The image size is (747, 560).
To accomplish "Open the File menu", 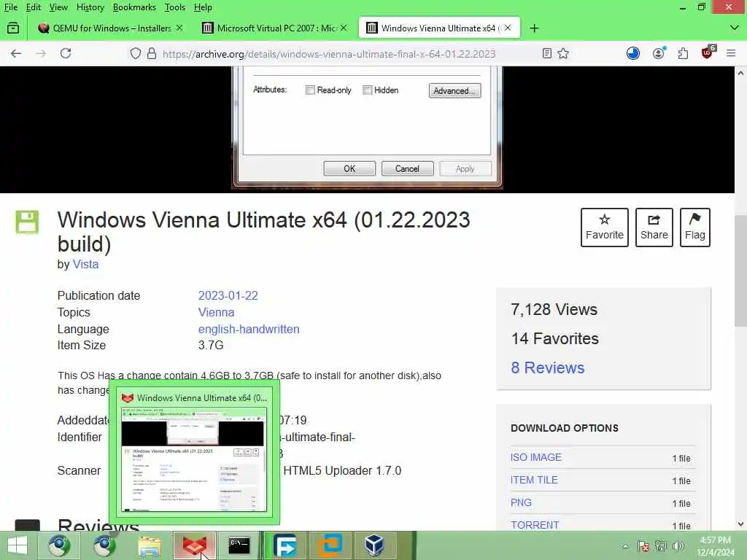I will tap(10, 7).
